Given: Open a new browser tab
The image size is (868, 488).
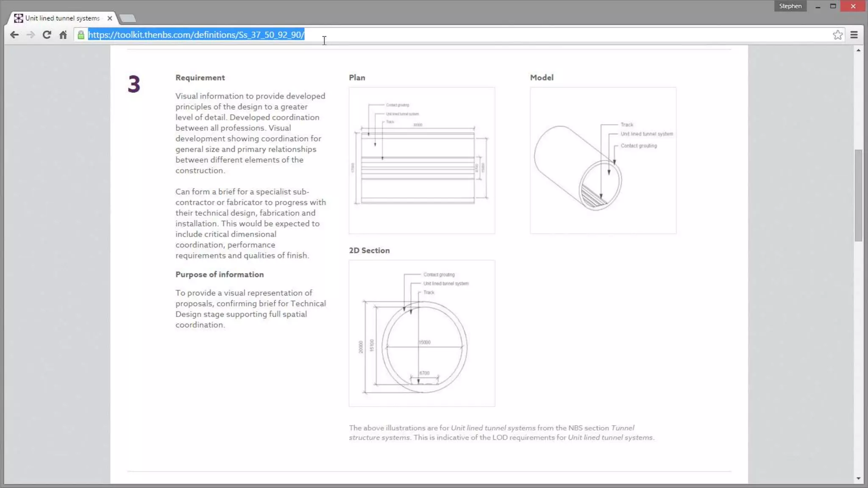Looking at the screenshot, I should [128, 18].
